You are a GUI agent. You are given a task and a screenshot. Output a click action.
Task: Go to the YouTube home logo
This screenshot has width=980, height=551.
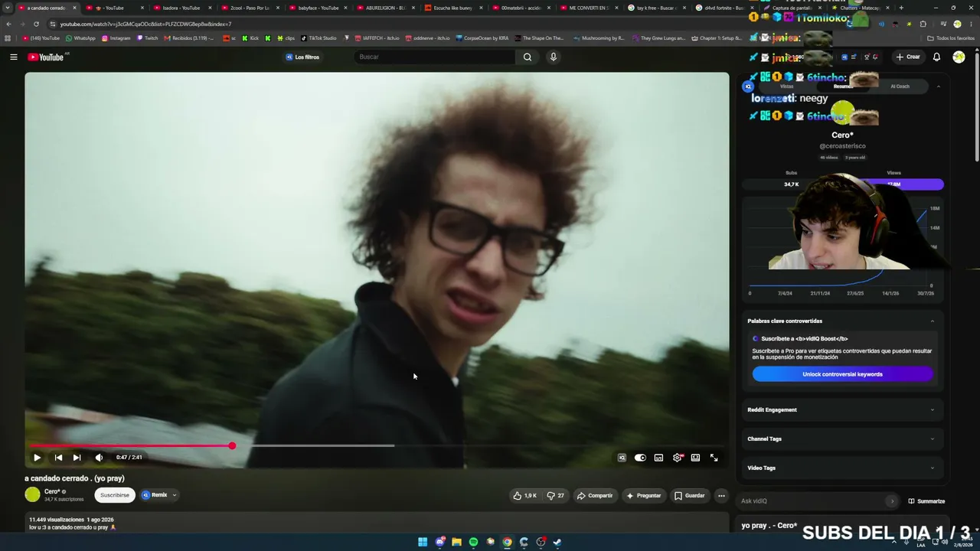point(46,57)
